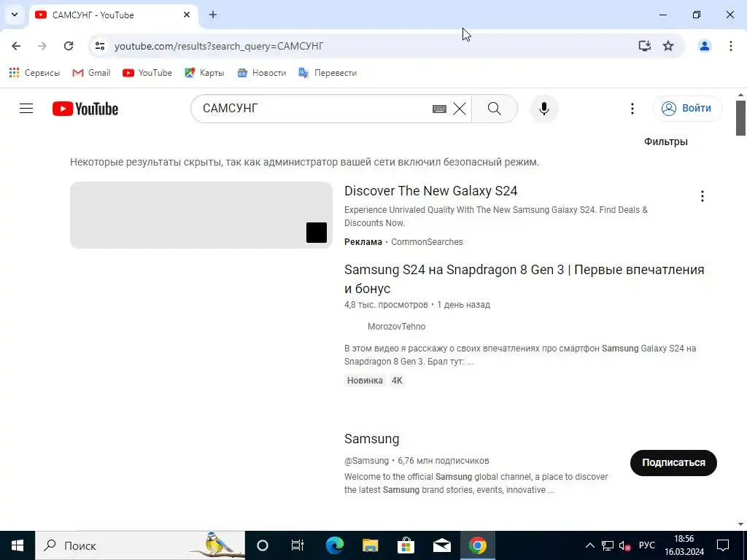This screenshot has height=560, width=747.
Task: Click the @Samsung handle text
Action: (366, 461)
